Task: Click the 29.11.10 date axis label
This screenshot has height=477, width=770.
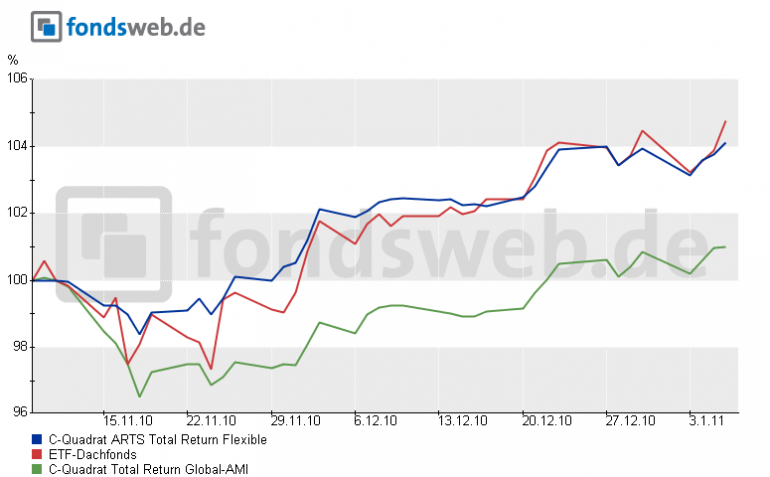Action: (294, 423)
